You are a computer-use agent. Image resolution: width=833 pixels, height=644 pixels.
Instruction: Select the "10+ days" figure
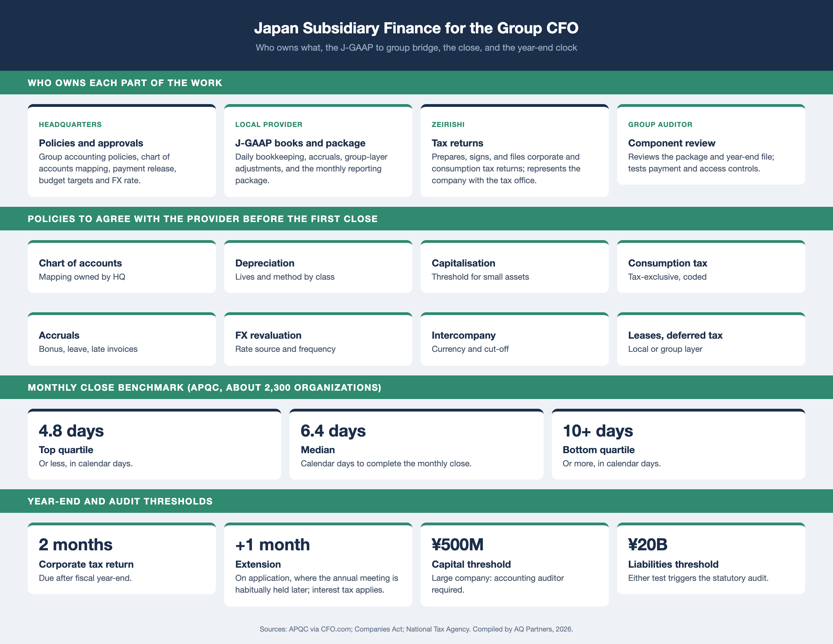coord(598,431)
